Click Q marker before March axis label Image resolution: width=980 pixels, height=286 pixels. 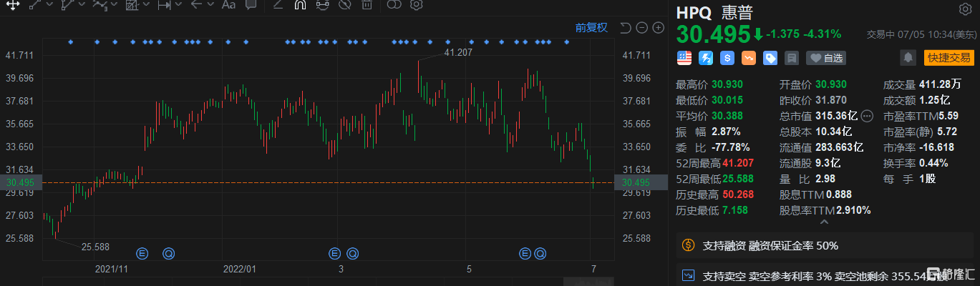(352, 252)
